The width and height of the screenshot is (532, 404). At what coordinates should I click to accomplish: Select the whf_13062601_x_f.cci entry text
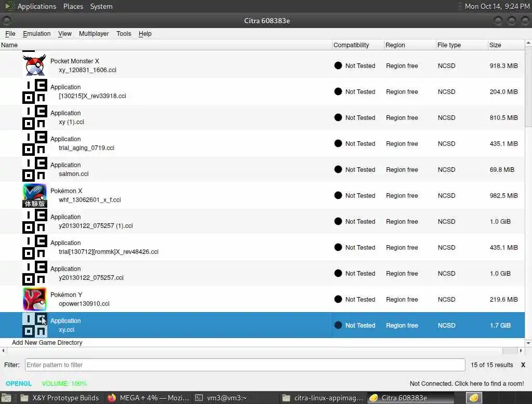[x=90, y=200]
